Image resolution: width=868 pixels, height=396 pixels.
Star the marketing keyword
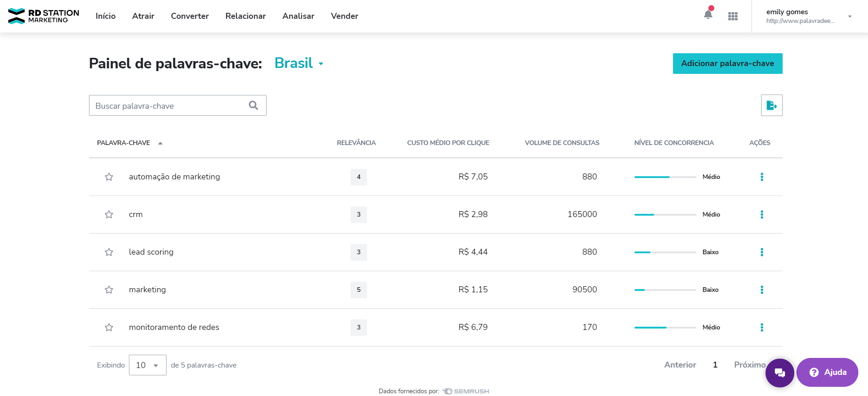pyautogui.click(x=109, y=290)
